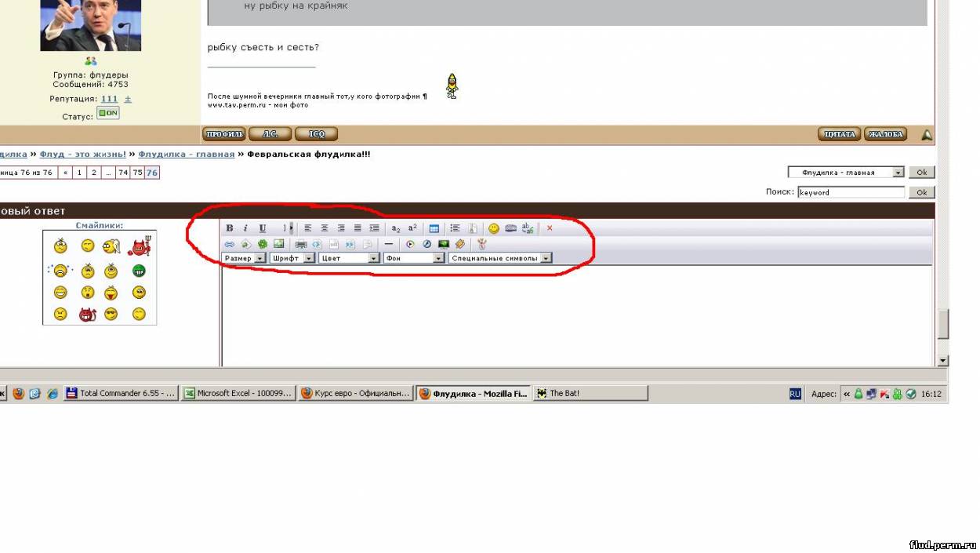980x553 pixels.
Task: Go to page 75 in pagination
Action: [x=137, y=173]
